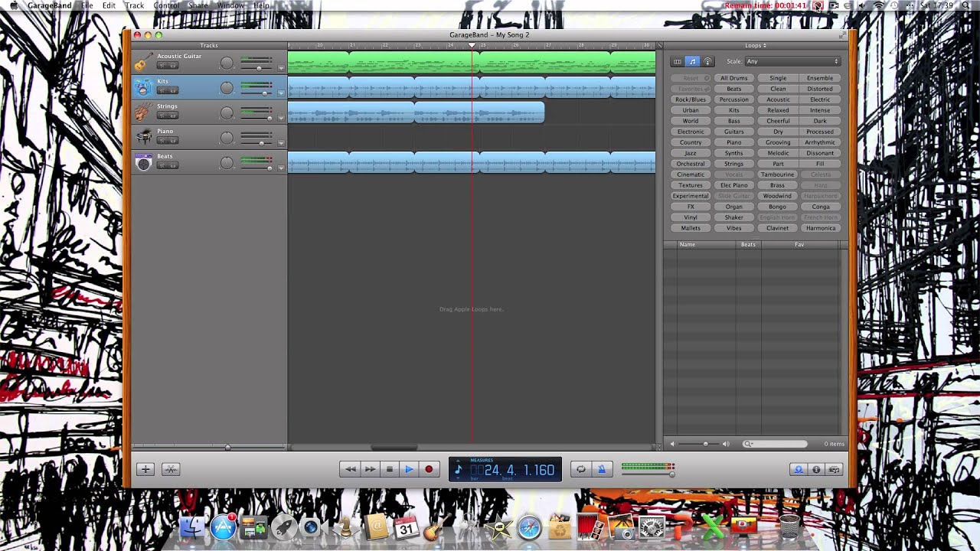Open the File menu
This screenshot has height=551, width=980.
(x=87, y=5)
